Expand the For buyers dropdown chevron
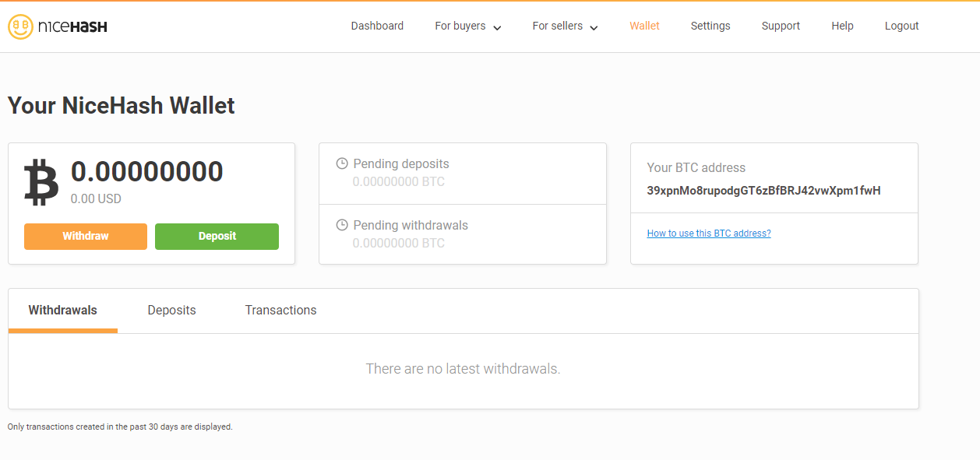Viewport: 980px width, 460px height. (497, 28)
